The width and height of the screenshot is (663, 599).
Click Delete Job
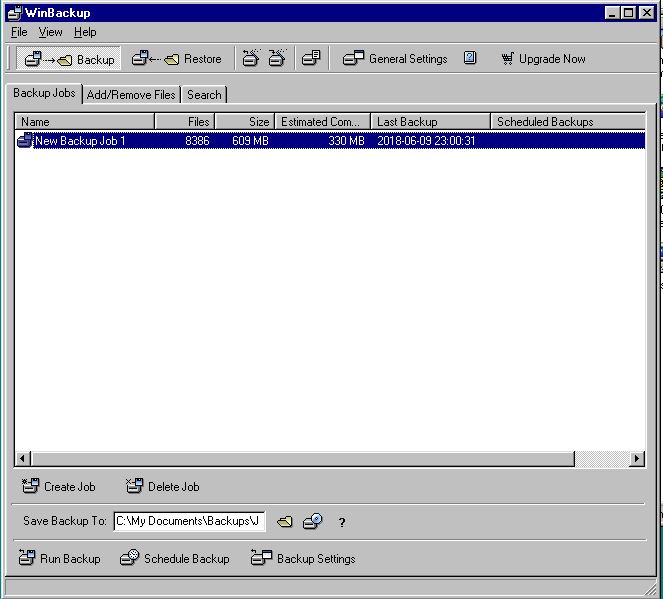click(x=163, y=487)
